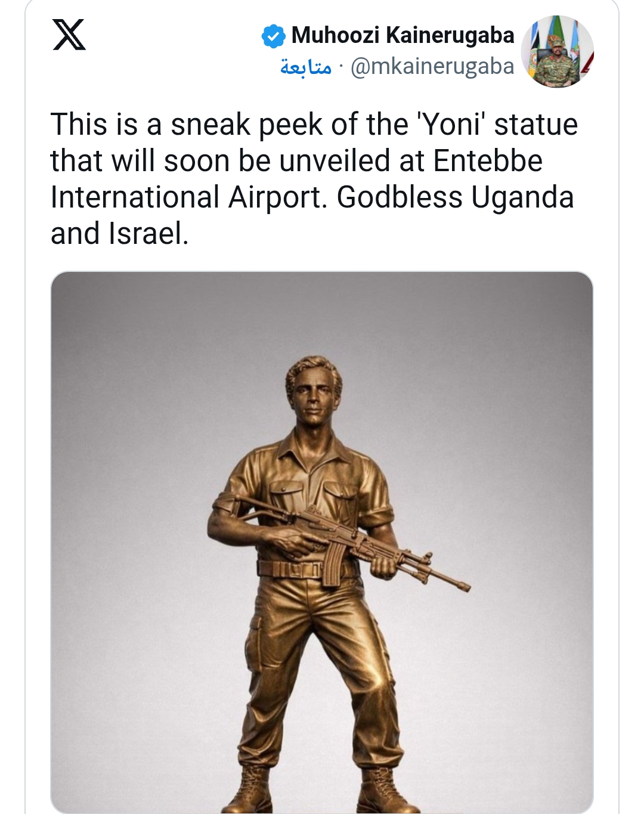Open Muhoozi Kainerugaba's profile picture
The height and width of the screenshot is (814, 644).
point(557,51)
